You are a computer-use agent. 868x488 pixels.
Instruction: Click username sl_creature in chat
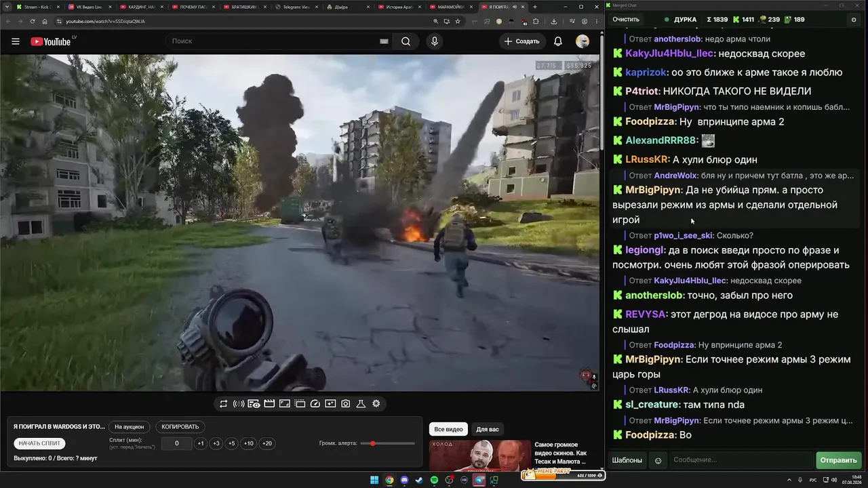652,405
